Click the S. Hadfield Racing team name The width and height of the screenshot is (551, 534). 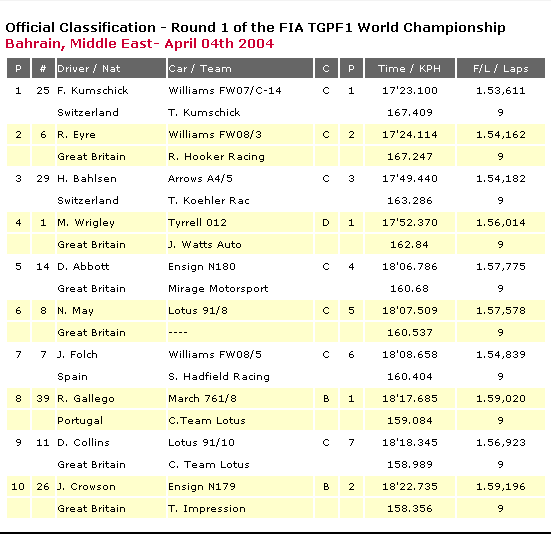(x=219, y=377)
